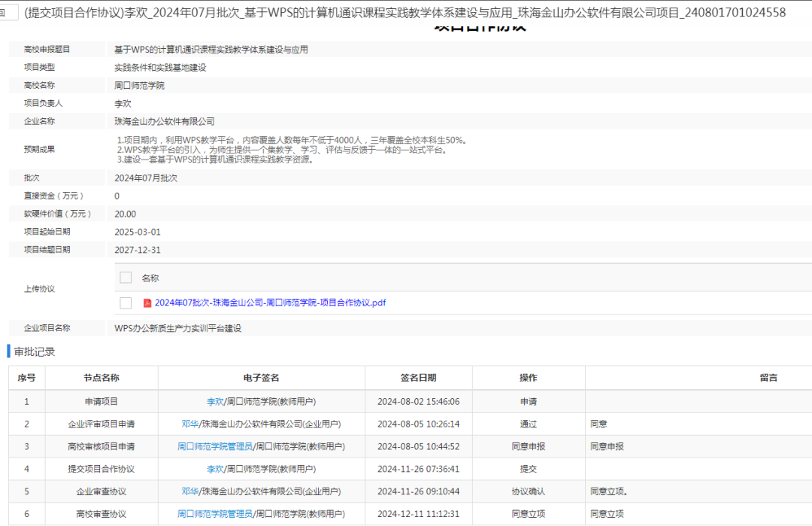Select node name 申请项目 in row 1
Image resolution: width=812 pixels, height=526 pixels.
(x=101, y=402)
